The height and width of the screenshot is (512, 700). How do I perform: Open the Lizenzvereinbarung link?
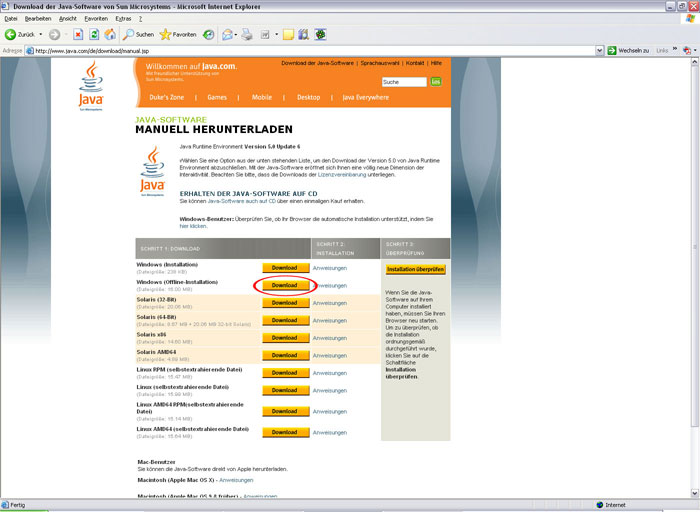pyautogui.click(x=342, y=175)
